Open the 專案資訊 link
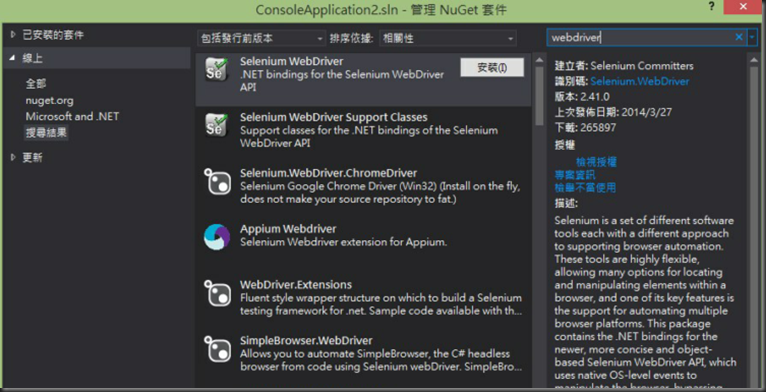This screenshot has height=392, width=766. point(575,174)
